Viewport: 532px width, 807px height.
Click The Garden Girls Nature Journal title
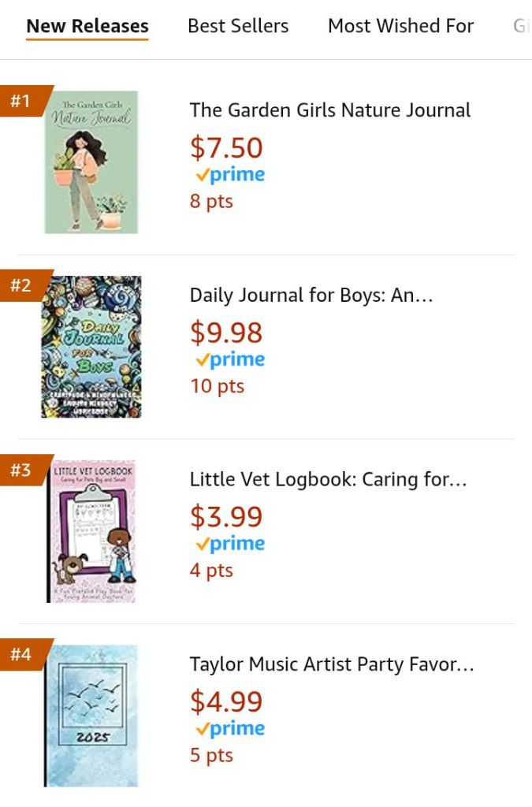[330, 110]
